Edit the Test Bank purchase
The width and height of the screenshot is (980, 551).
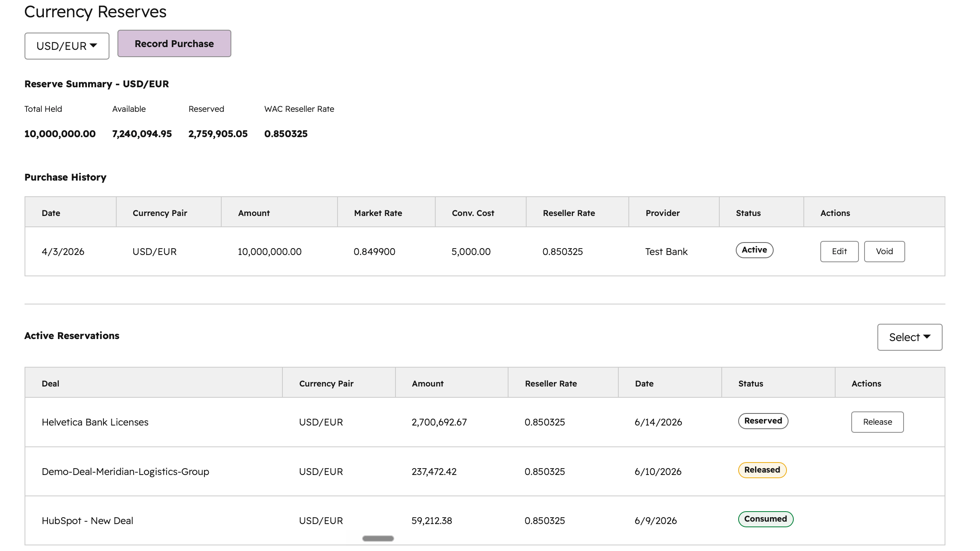click(839, 251)
